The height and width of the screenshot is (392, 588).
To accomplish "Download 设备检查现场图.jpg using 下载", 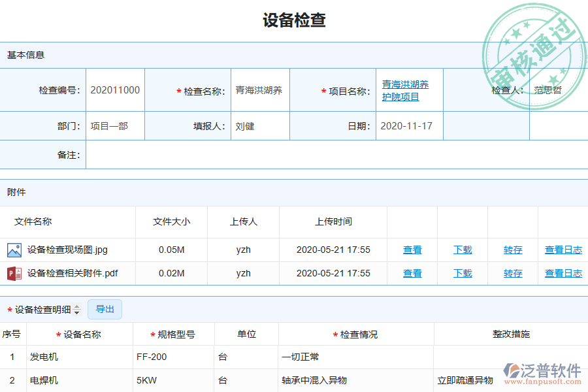I will [x=461, y=250].
